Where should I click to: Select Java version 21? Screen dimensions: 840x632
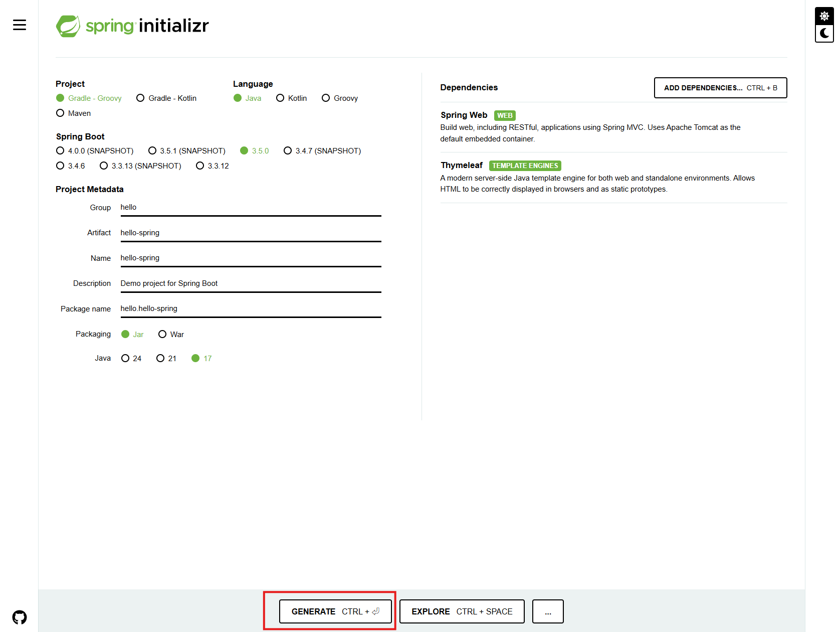tap(166, 359)
